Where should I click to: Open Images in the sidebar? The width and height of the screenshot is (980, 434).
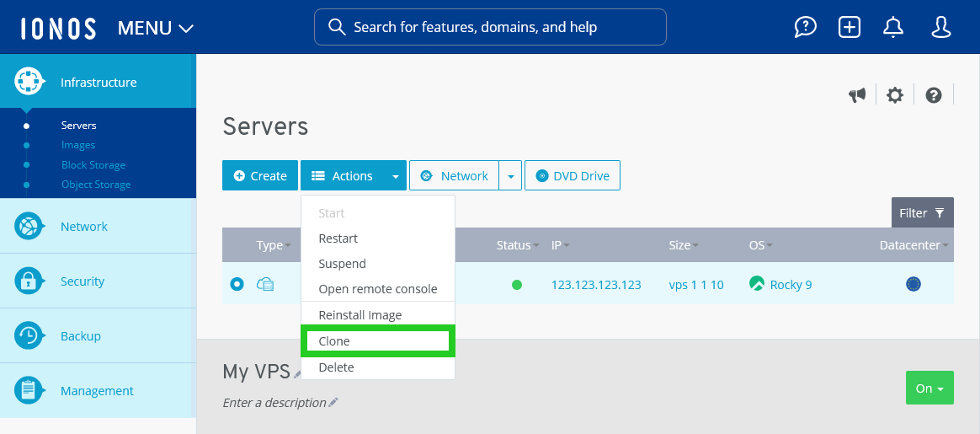[78, 144]
